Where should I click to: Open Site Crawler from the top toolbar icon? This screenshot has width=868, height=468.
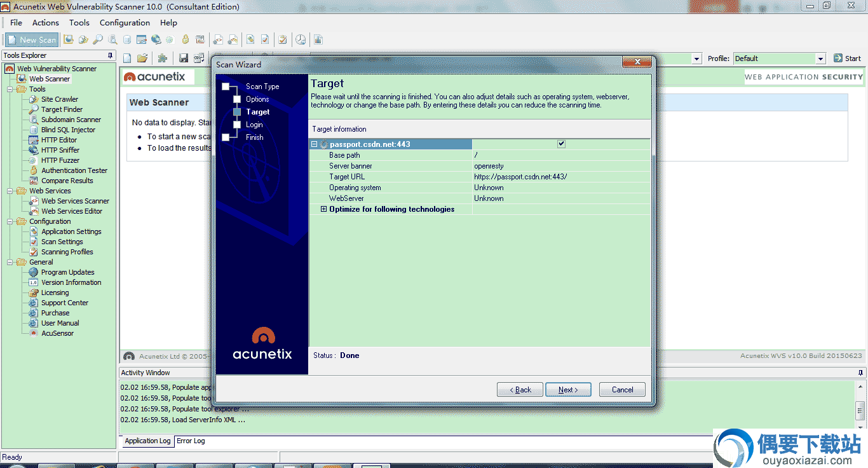83,39
